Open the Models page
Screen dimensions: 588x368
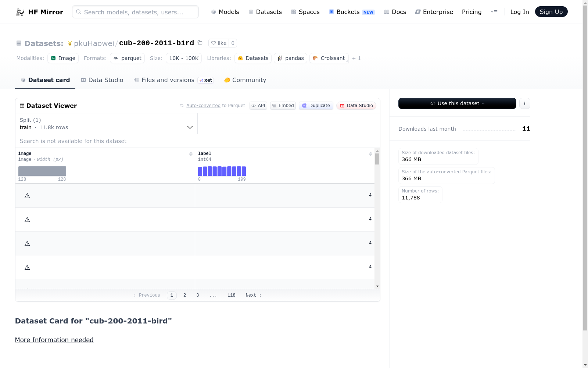click(x=225, y=12)
